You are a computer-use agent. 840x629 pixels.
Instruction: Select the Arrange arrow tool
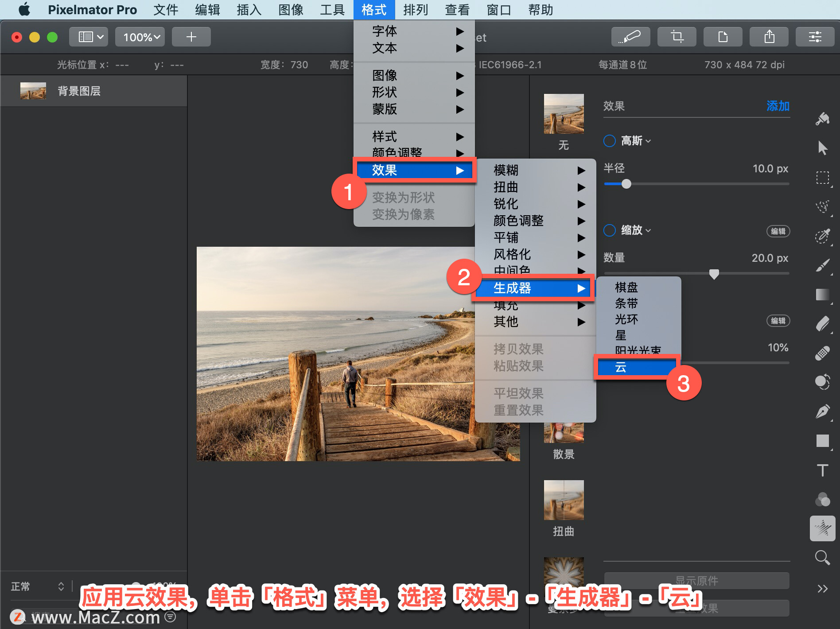(x=822, y=148)
